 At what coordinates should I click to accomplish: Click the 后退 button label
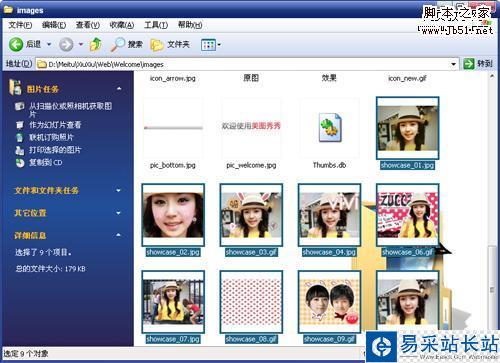point(33,44)
